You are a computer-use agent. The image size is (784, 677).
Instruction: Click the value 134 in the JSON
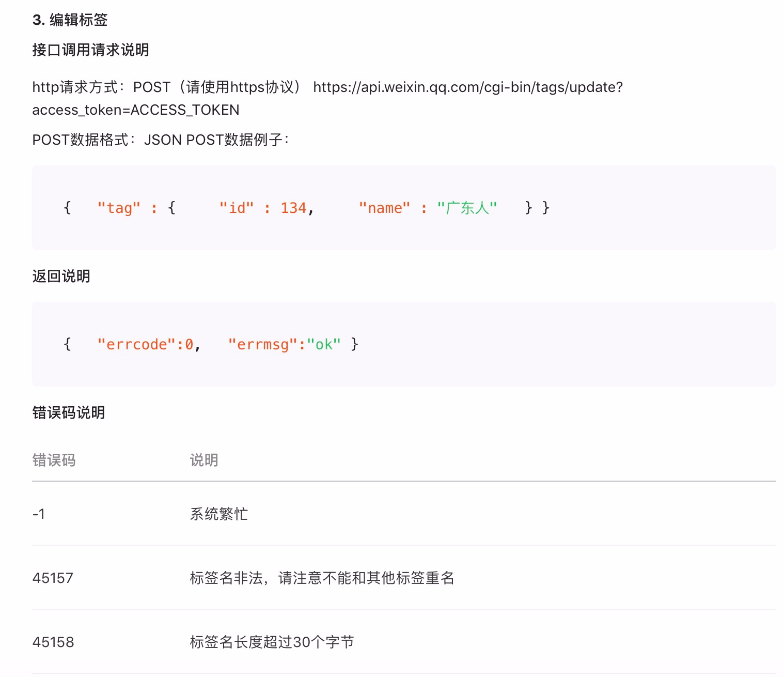coord(293,208)
